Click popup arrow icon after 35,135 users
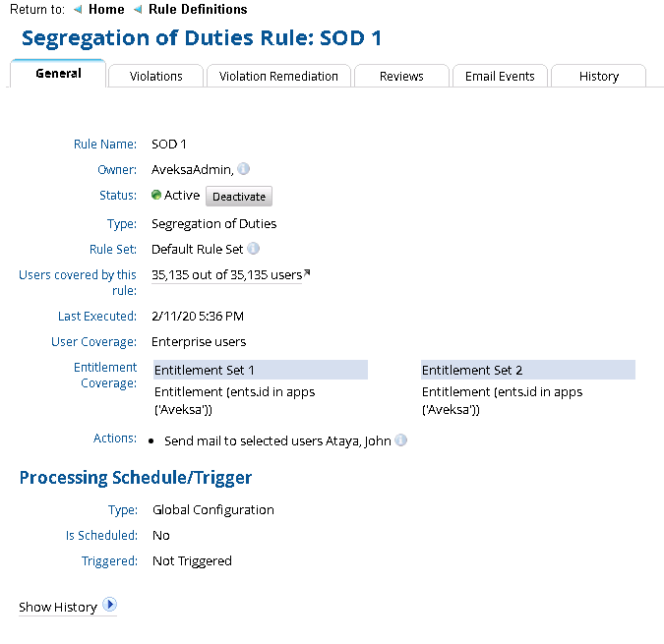The width and height of the screenshot is (664, 644). (307, 273)
